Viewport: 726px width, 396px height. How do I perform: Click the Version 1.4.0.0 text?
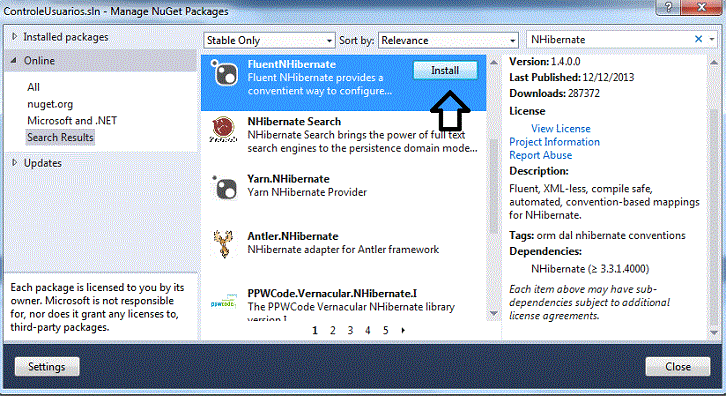(x=544, y=62)
